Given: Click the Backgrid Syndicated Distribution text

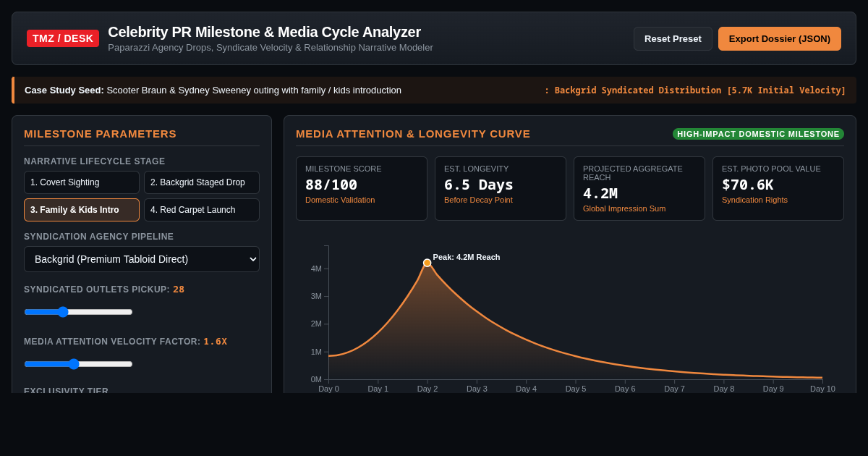Looking at the screenshot, I should pyautogui.click(x=695, y=90).
